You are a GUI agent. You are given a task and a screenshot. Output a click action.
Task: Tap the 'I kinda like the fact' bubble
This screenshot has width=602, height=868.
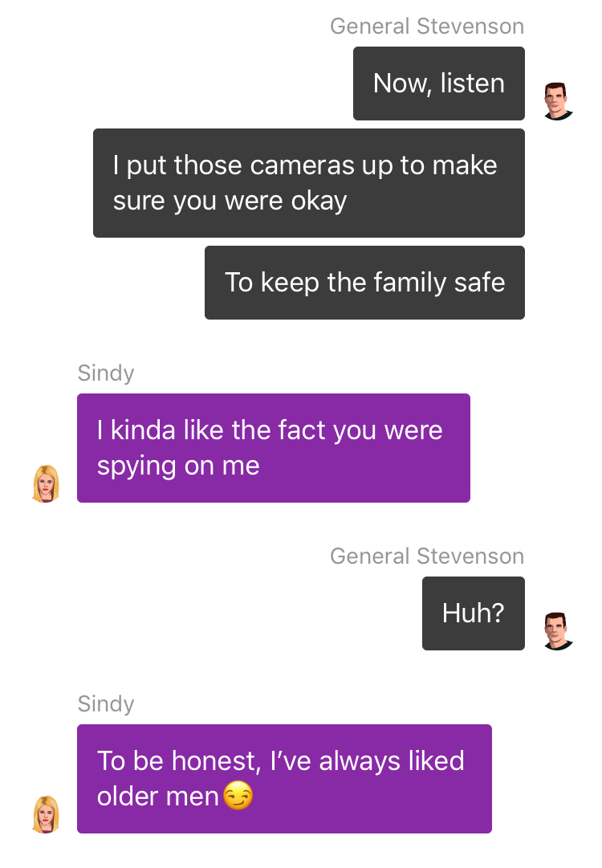[274, 448]
